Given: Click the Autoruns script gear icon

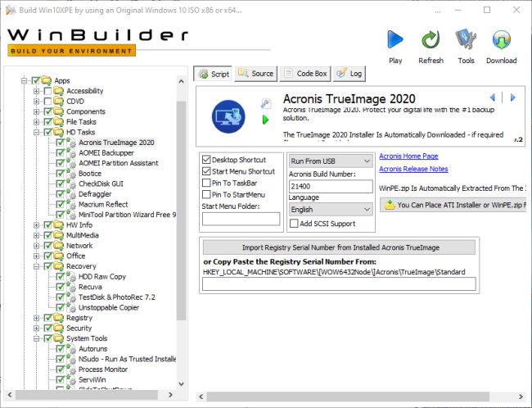Looking at the screenshot, I should pos(71,349).
